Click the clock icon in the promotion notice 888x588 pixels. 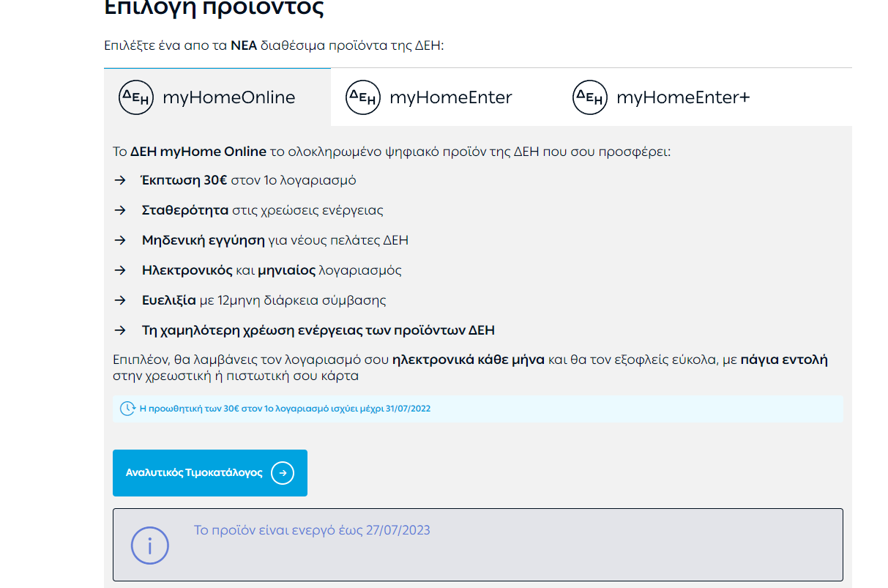[127, 409]
